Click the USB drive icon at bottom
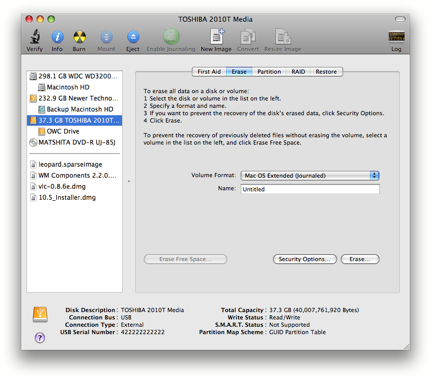The image size is (431, 379). coord(40,314)
